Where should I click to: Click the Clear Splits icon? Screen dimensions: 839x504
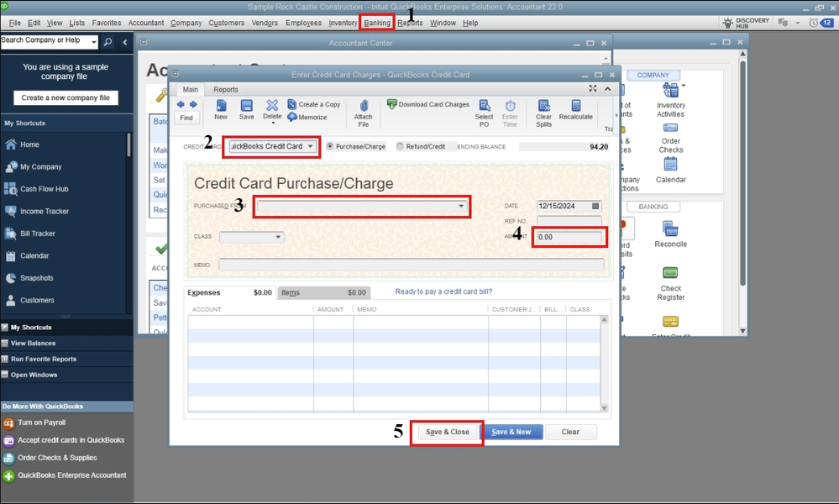click(543, 105)
